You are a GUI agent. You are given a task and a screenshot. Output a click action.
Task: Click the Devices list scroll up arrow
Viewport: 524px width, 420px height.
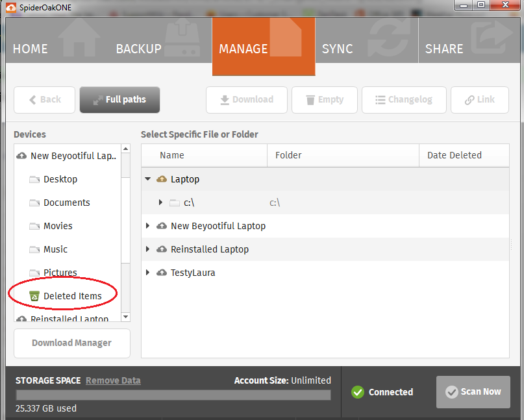tap(126, 149)
